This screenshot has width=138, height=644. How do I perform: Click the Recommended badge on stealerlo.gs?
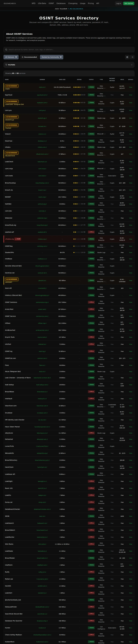pyautogui.click(x=12, y=117)
